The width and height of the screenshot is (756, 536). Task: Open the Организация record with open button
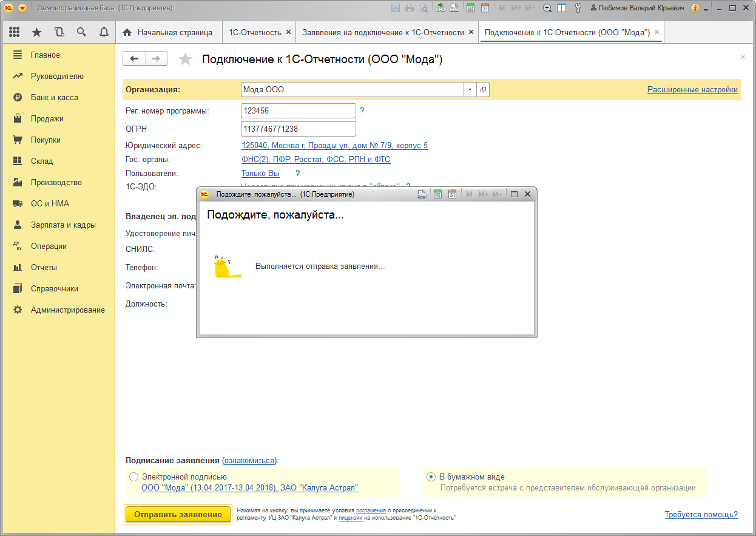483,89
